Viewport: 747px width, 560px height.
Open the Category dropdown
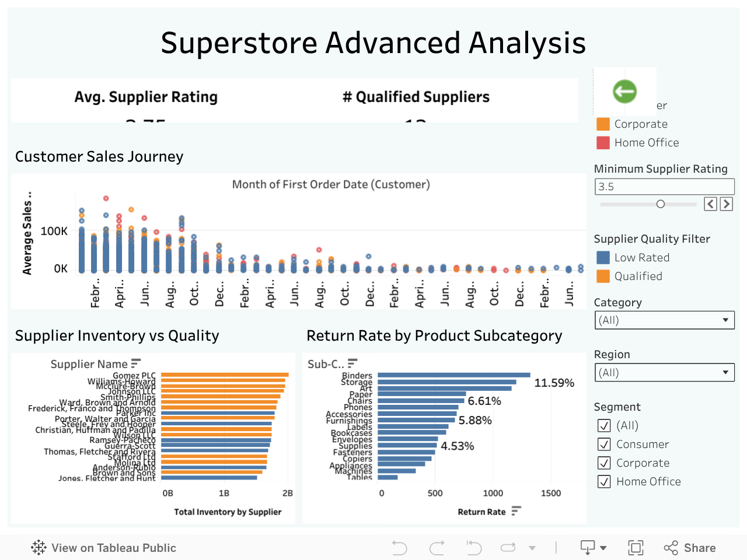[x=664, y=320]
